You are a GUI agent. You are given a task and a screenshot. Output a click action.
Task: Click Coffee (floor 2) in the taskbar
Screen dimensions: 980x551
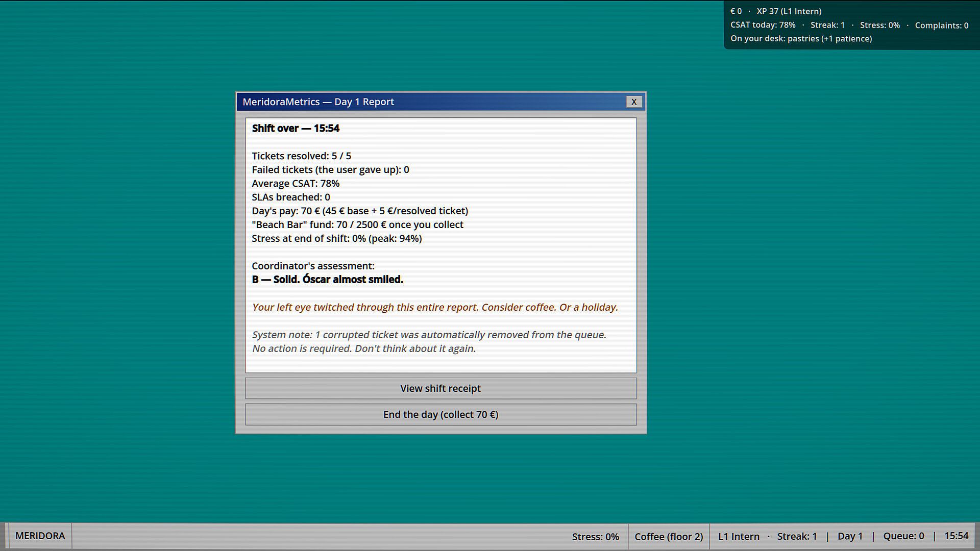pyautogui.click(x=669, y=536)
